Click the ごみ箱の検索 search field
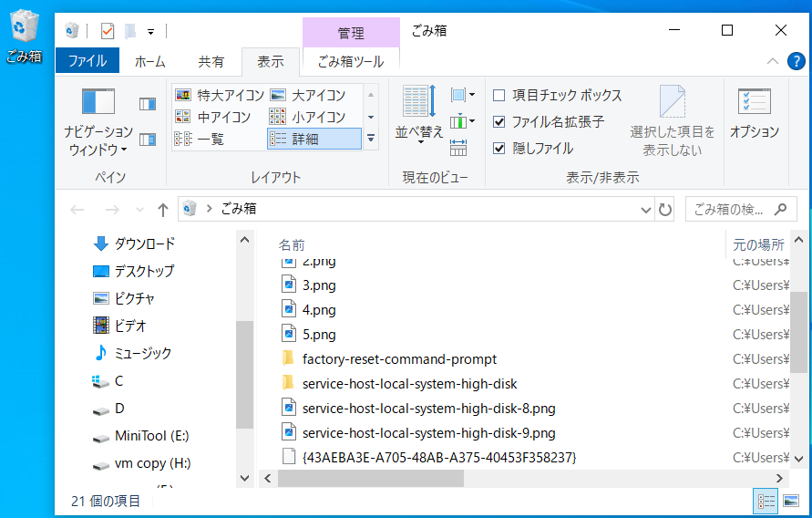This screenshot has width=812, height=518. pyautogui.click(x=741, y=209)
